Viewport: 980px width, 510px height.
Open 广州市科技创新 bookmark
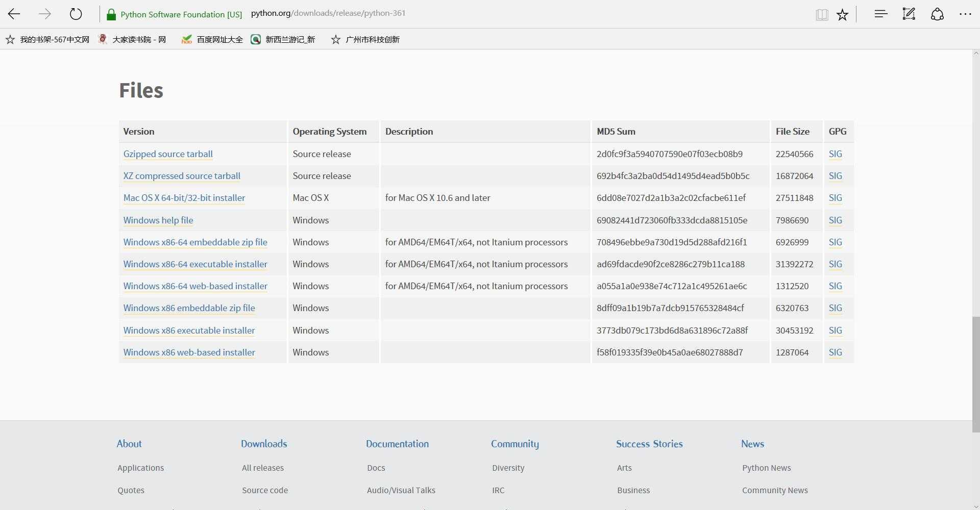click(x=365, y=39)
